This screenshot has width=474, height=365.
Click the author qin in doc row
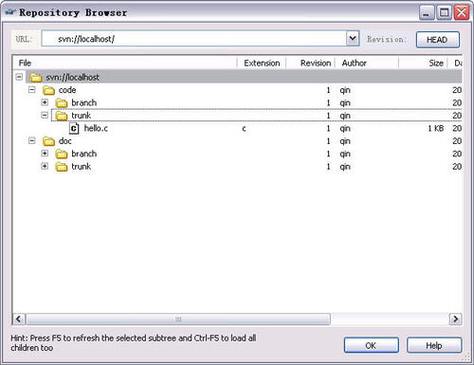(x=345, y=141)
